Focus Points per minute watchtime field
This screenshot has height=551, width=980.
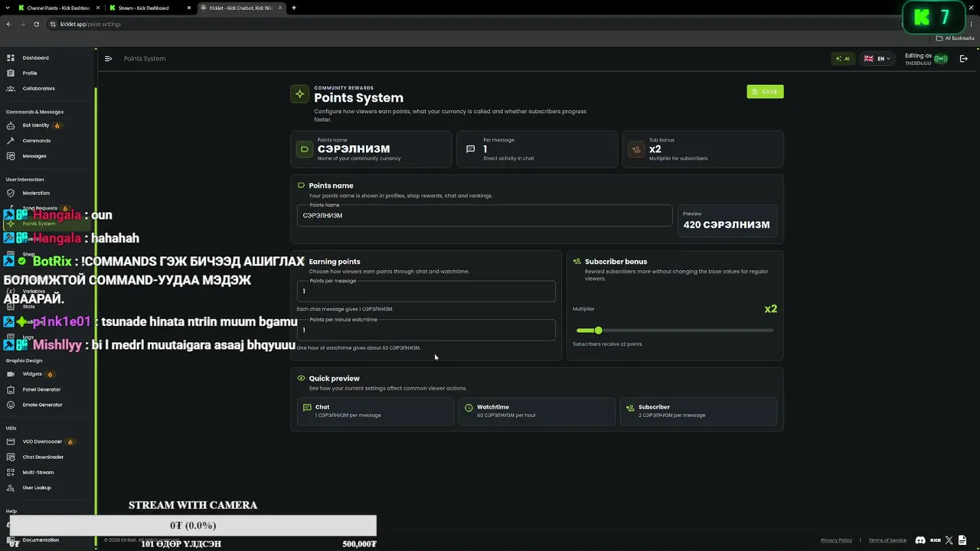426,330
